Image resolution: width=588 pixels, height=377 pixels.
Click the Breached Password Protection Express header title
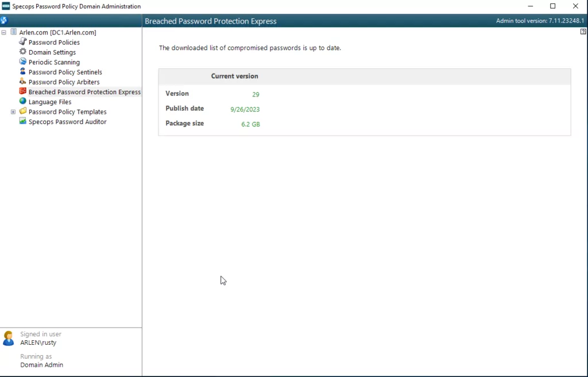point(211,21)
